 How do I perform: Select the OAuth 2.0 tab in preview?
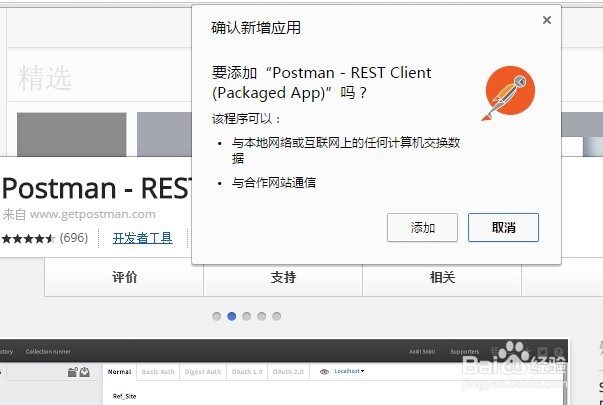[288, 372]
